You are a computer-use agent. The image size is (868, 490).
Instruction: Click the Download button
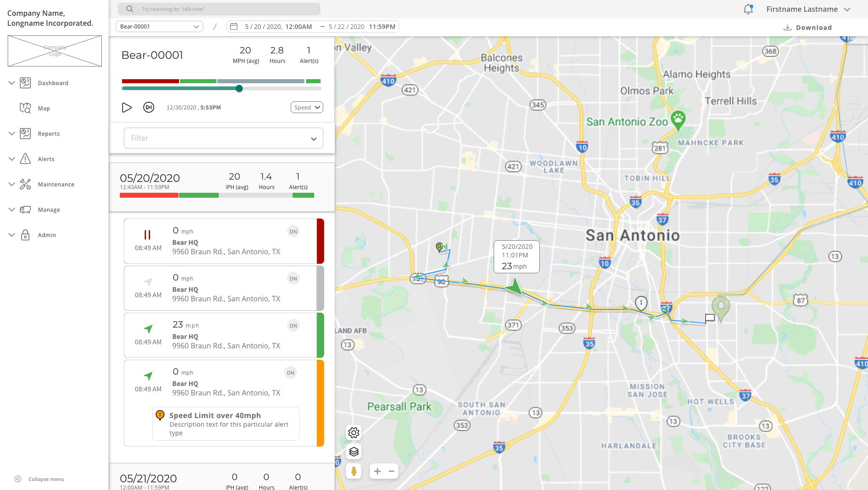(807, 28)
